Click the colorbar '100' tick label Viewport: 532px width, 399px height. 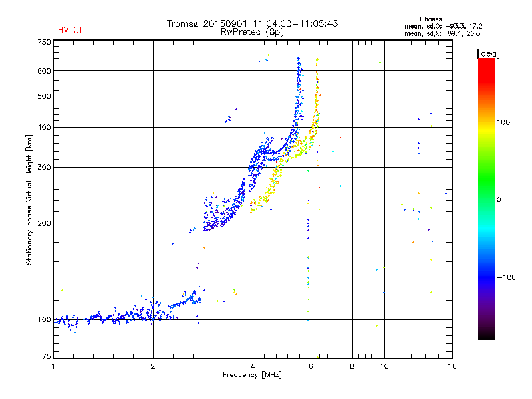coord(503,122)
